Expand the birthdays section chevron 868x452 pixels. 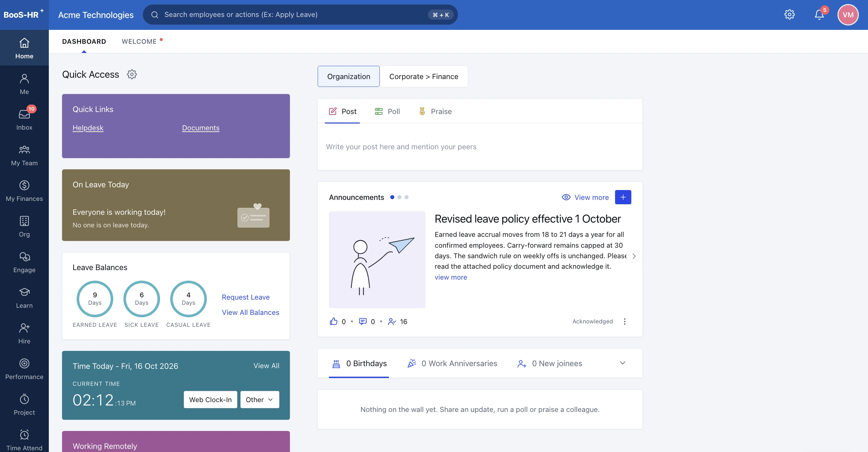pos(623,363)
